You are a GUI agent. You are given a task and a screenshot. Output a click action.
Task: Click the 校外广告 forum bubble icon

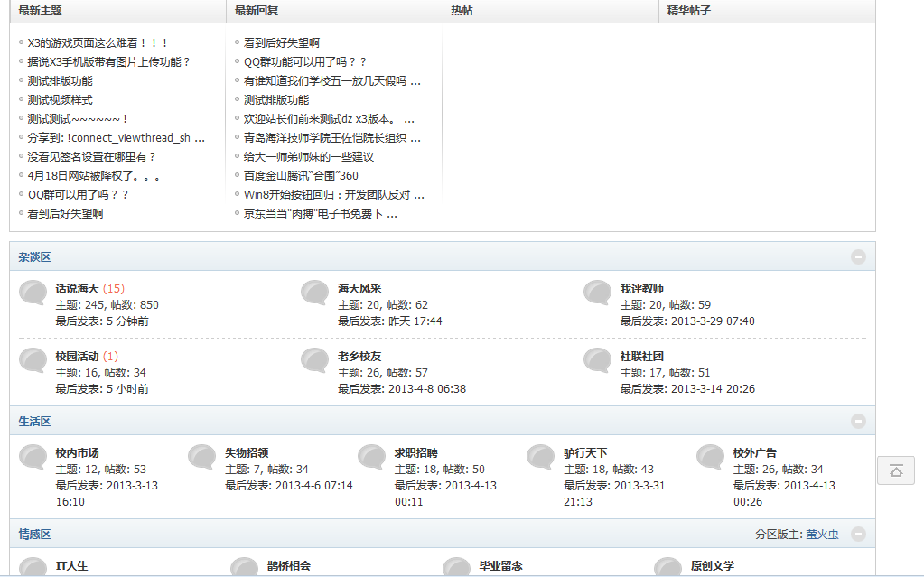pos(711,457)
